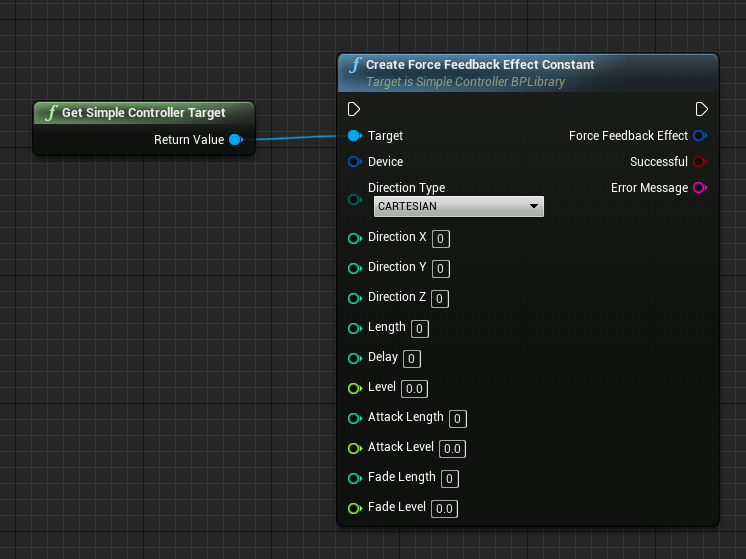Screen dimensions: 746x559
Task: Click the Force Feedback Effect output pin
Action: tap(699, 136)
